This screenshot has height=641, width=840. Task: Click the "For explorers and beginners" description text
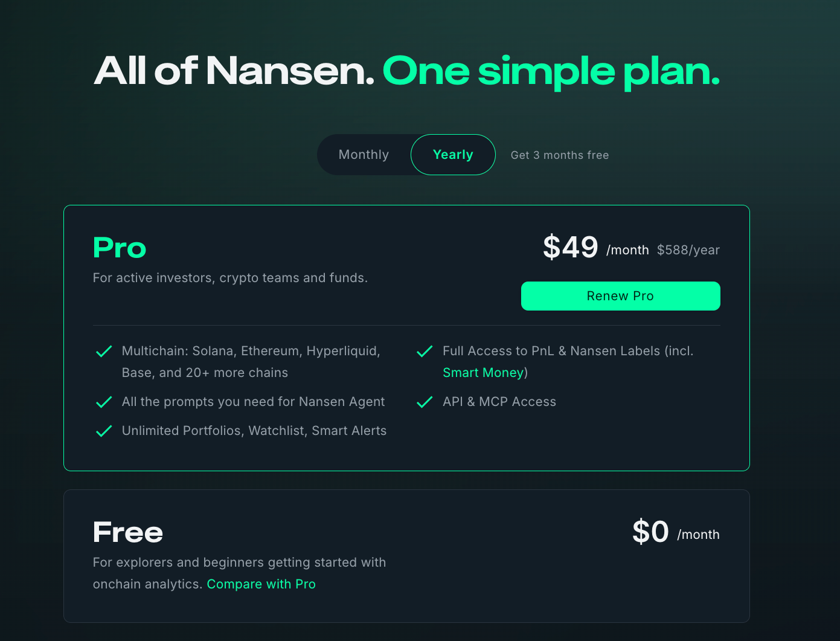[x=239, y=562]
